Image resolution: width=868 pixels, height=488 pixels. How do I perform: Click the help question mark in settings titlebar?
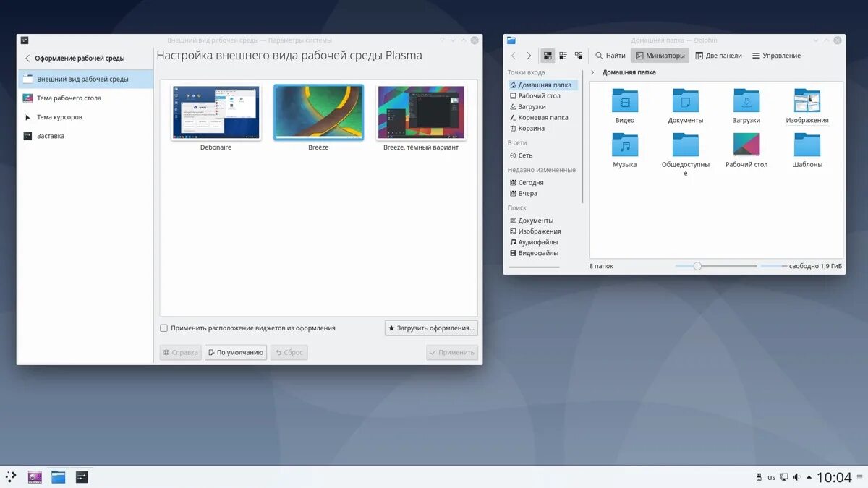pos(443,40)
